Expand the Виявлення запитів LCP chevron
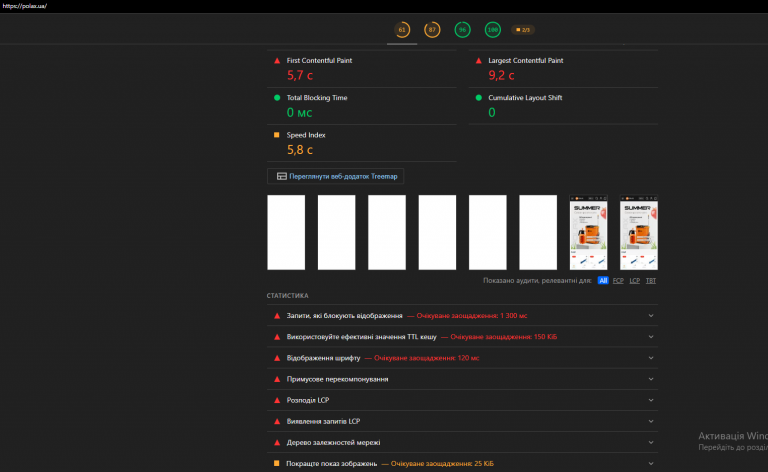The image size is (768, 472). tap(651, 421)
